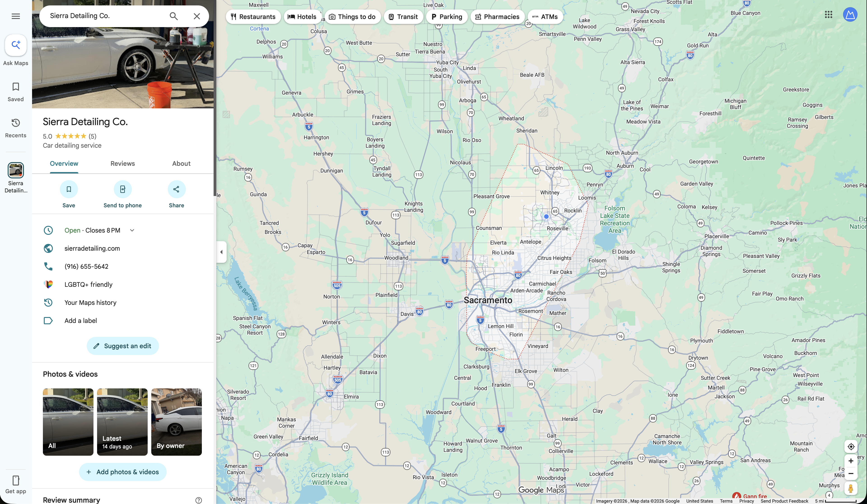Select the Transit chip
The image size is (867, 504).
403,17
